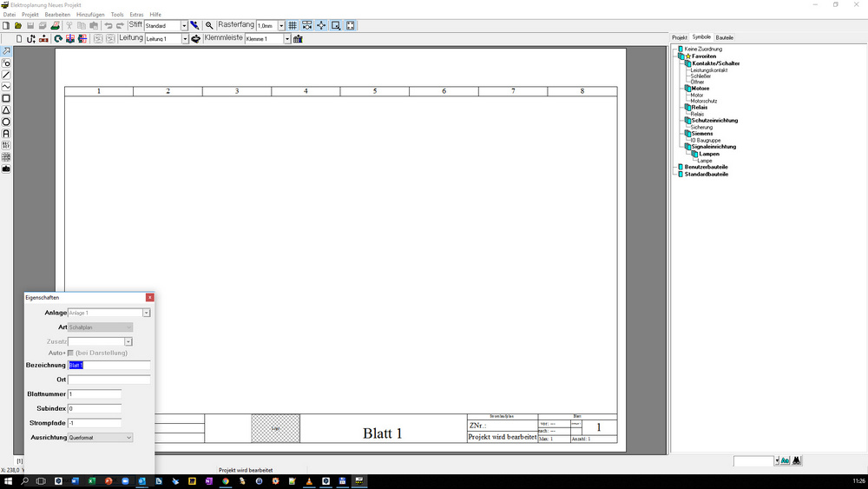
Task: Click the Blattnummer input field
Action: [x=94, y=394]
